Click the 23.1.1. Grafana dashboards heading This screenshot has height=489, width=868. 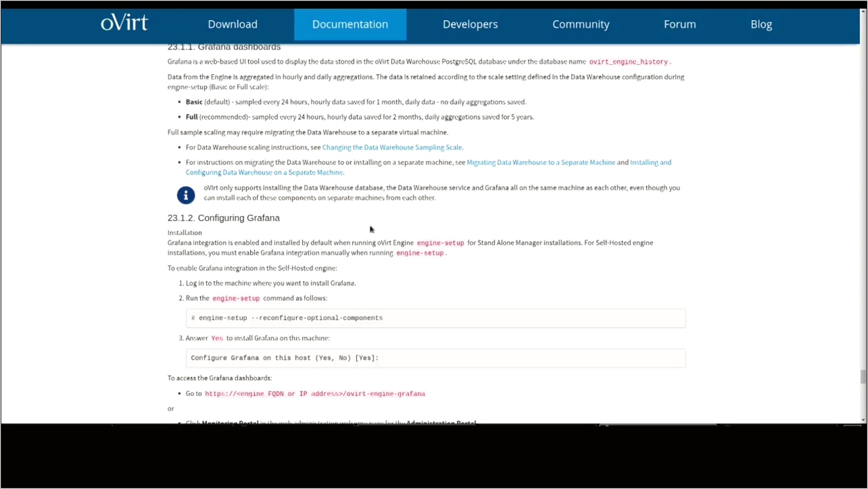pos(224,47)
